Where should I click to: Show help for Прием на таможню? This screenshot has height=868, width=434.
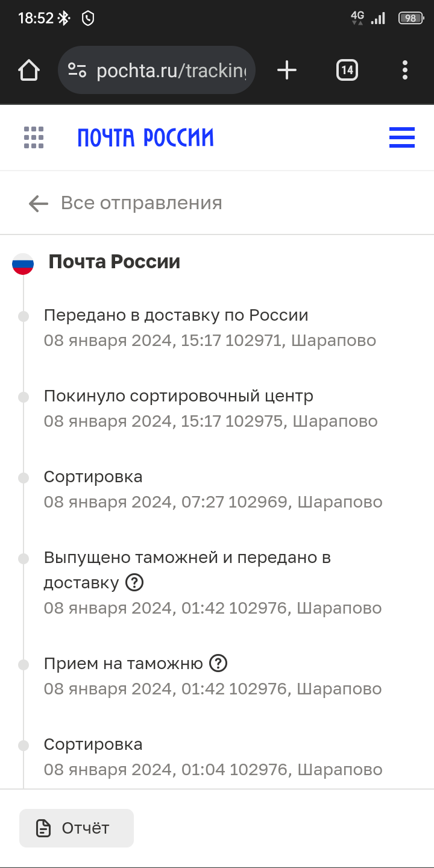(218, 664)
